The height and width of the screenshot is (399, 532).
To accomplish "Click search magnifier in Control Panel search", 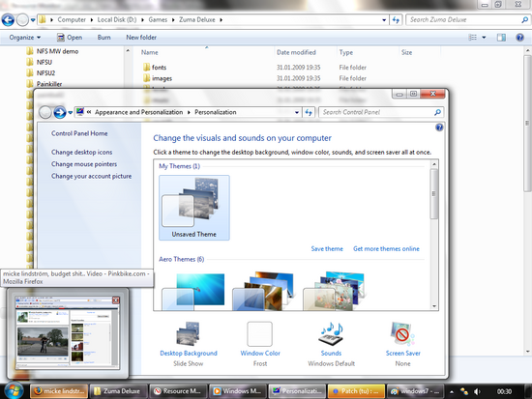I will [437, 112].
